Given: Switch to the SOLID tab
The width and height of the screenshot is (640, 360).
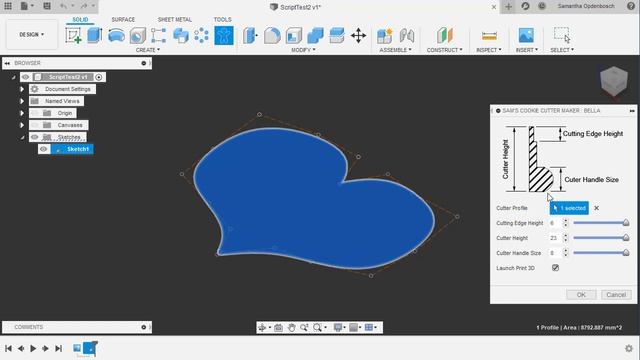Looking at the screenshot, I should click(x=80, y=20).
